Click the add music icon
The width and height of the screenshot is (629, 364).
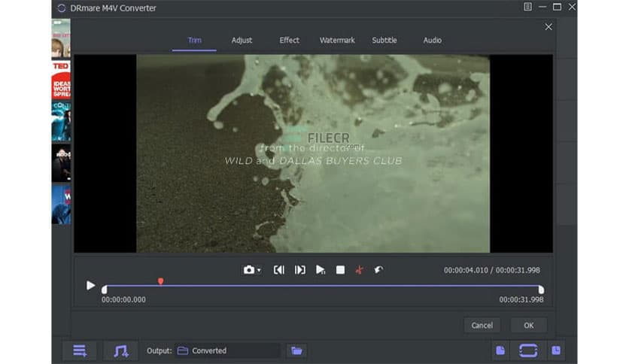click(120, 350)
